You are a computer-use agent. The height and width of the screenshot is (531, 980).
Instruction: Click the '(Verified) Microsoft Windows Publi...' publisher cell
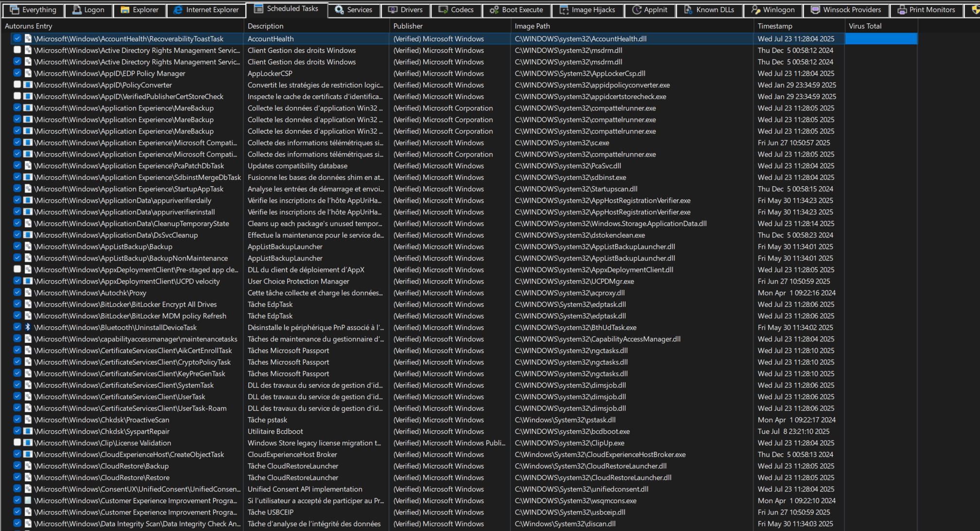tap(449, 442)
